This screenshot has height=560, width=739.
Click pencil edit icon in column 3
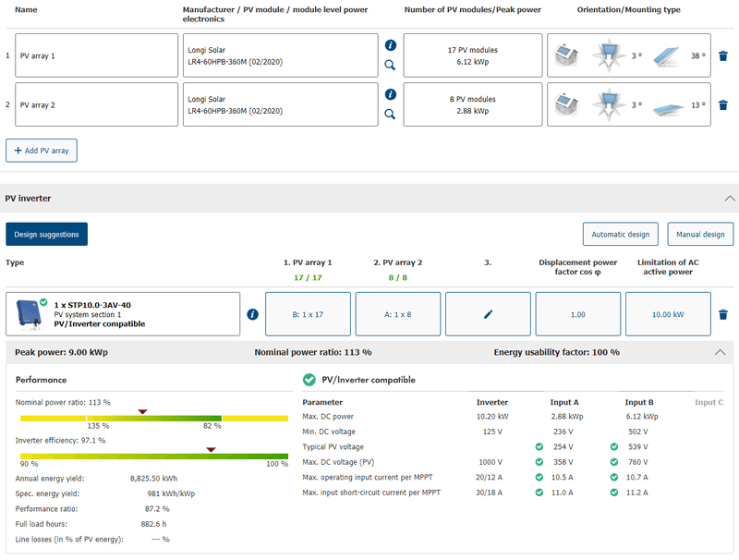[x=488, y=314]
